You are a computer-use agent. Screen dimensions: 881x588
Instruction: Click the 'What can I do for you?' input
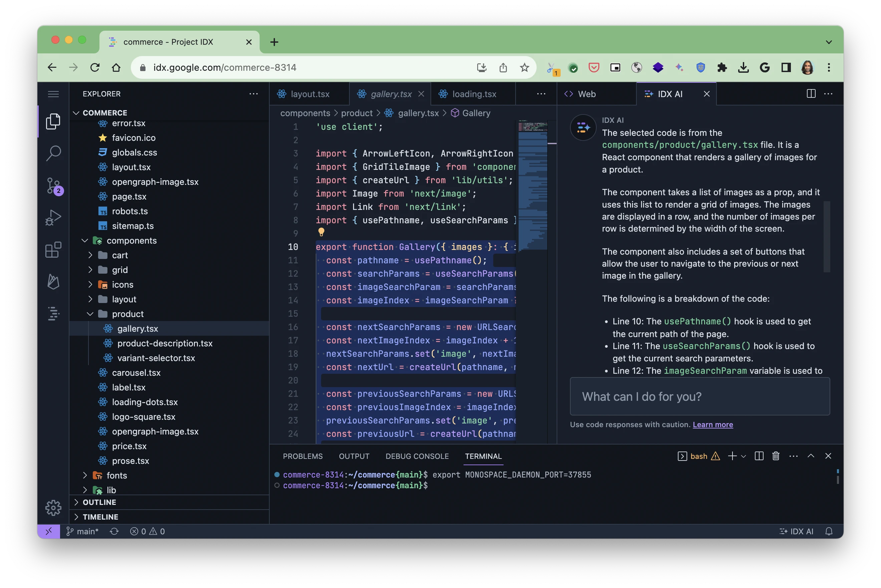pos(699,396)
